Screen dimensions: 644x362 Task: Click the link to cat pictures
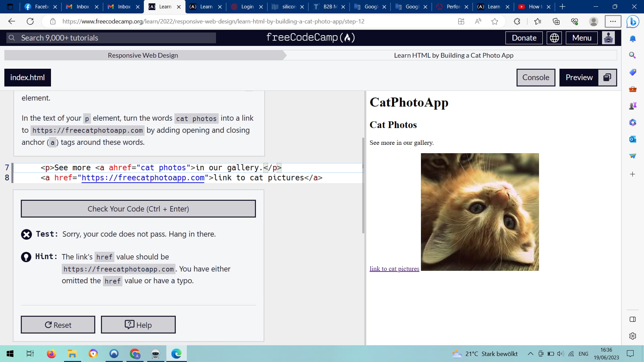[x=394, y=268]
